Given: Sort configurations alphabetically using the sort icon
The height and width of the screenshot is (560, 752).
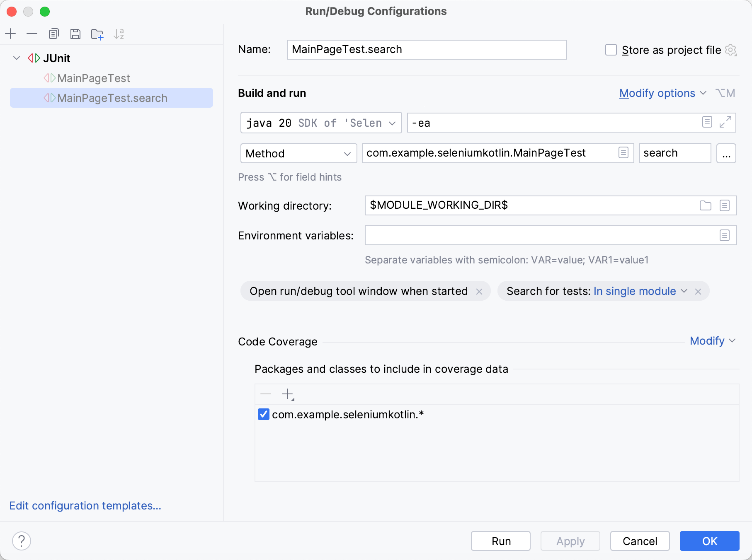Looking at the screenshot, I should (x=119, y=34).
